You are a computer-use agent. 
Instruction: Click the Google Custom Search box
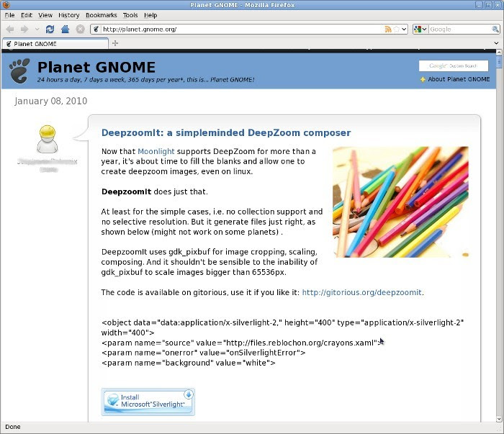pos(453,65)
